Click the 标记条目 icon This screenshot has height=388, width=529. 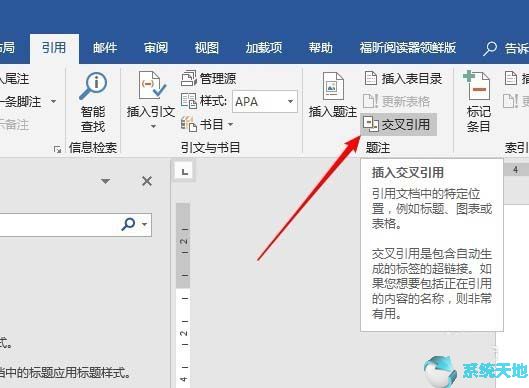click(478, 85)
